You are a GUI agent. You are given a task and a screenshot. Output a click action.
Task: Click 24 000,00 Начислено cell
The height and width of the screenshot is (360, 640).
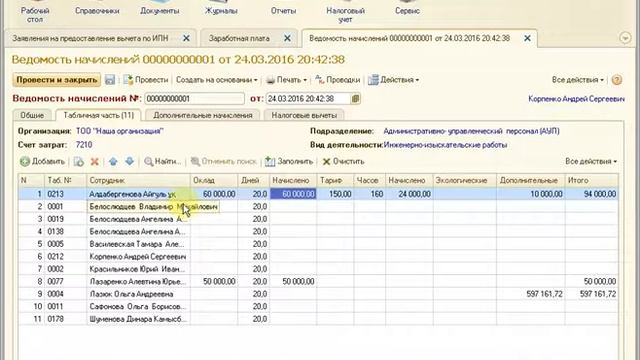[410, 194]
